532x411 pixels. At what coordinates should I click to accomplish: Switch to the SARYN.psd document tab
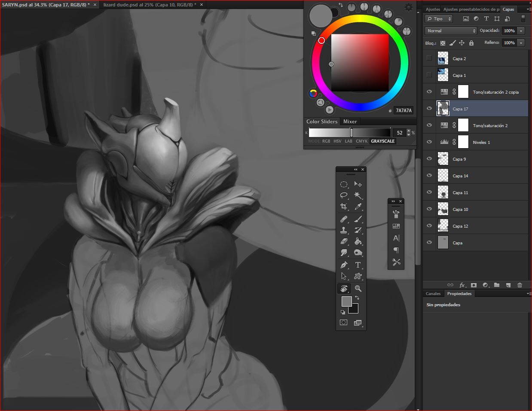[46, 4]
